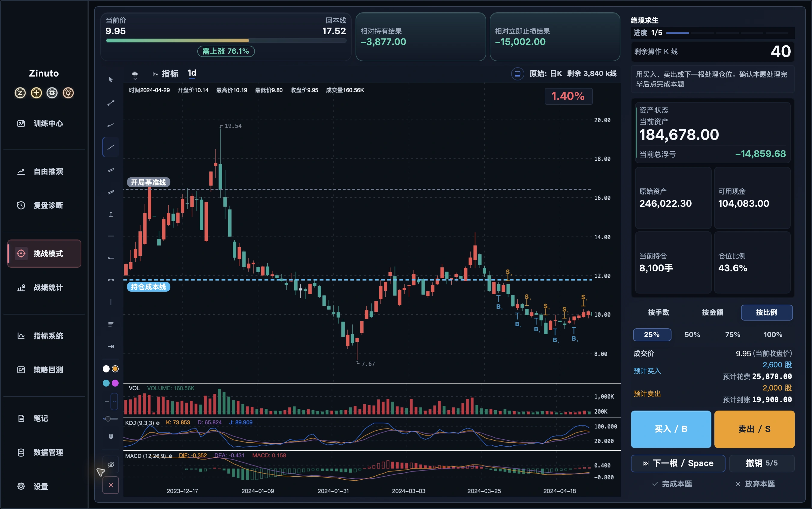The image size is (812, 509).
Task: Select the 25% position ratio
Action: (652, 335)
